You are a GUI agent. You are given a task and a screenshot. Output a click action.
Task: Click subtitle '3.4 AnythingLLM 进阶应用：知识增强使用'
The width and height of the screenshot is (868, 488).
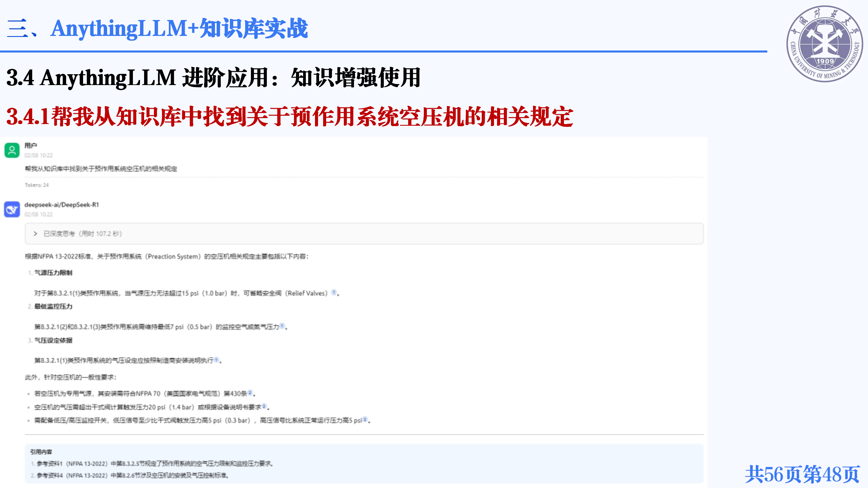[x=214, y=78]
